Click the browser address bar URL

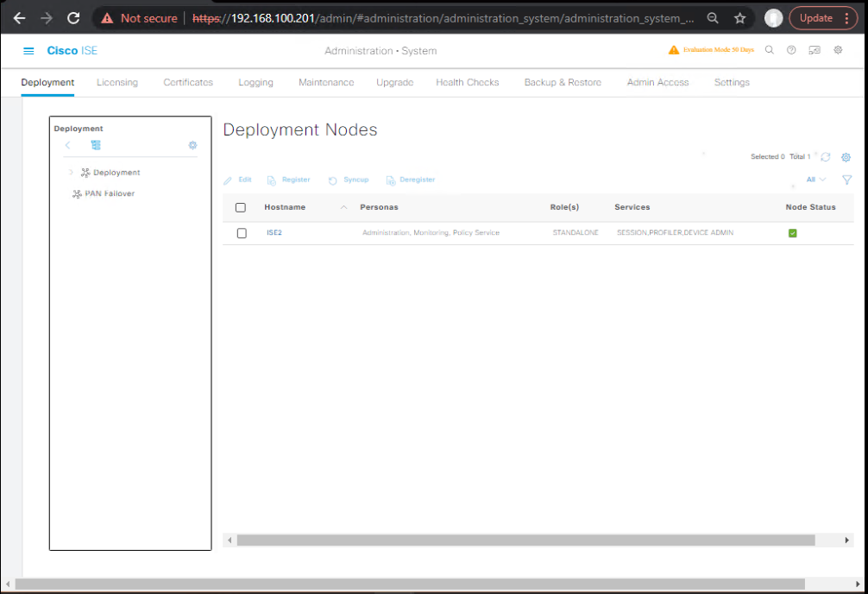pyautogui.click(x=443, y=18)
